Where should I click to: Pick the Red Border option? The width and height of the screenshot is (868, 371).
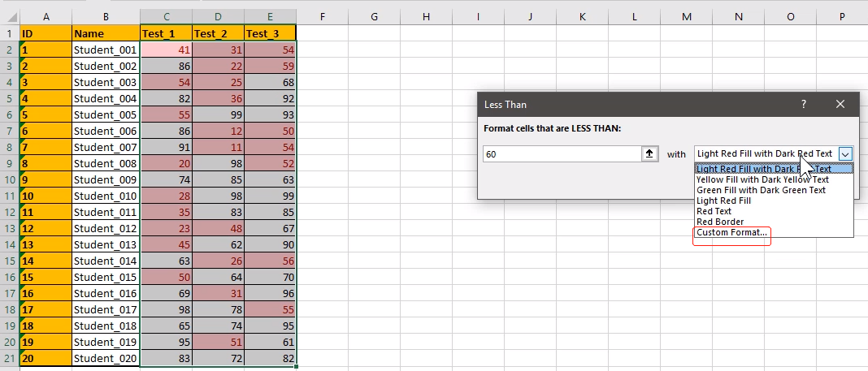tap(774, 222)
